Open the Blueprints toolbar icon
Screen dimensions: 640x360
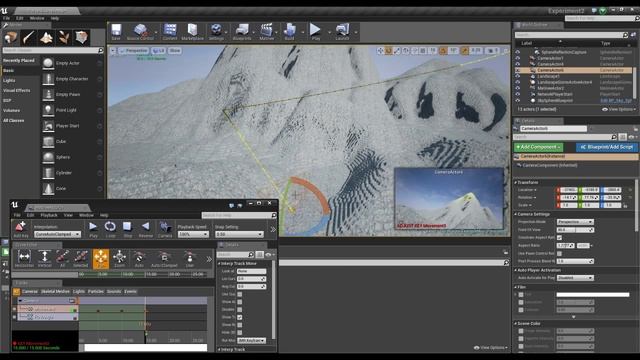242,32
